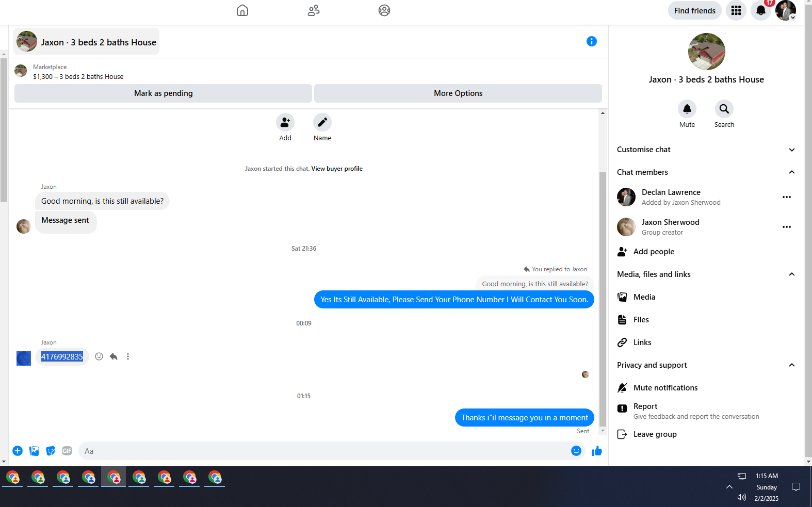
Task: Go to Facebook Home icon
Action: click(x=242, y=10)
